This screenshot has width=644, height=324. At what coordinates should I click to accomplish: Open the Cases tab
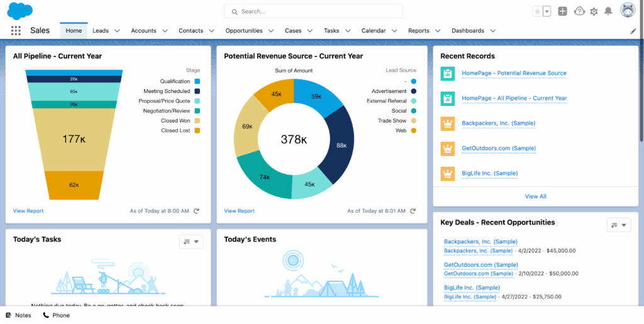293,31
